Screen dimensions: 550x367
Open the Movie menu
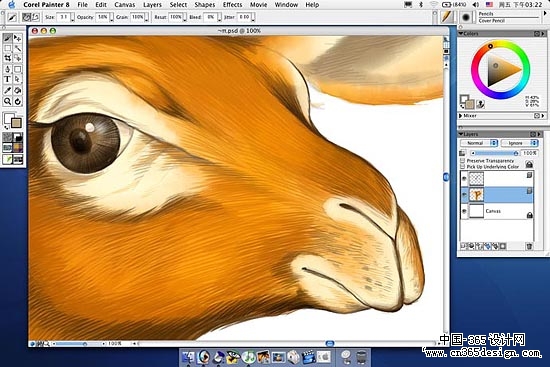[x=259, y=5]
